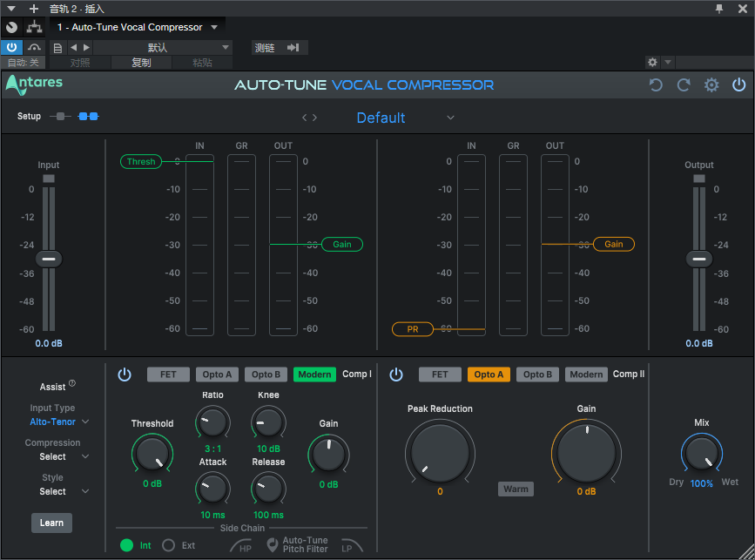Viewport: 755px width, 560px height.
Task: Click the Thresh marker handle
Action: click(141, 162)
